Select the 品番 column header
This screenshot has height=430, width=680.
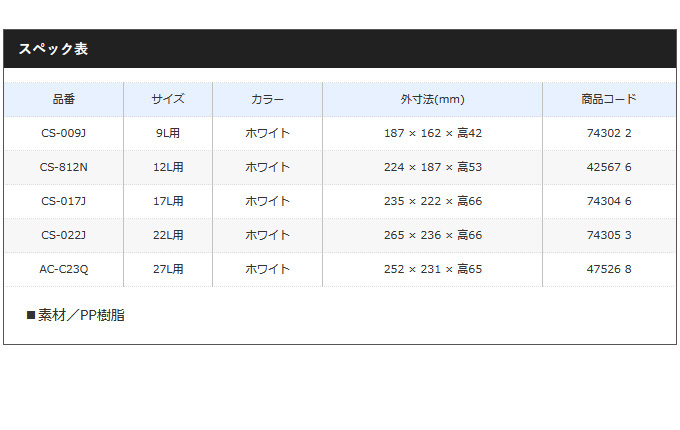tap(64, 99)
